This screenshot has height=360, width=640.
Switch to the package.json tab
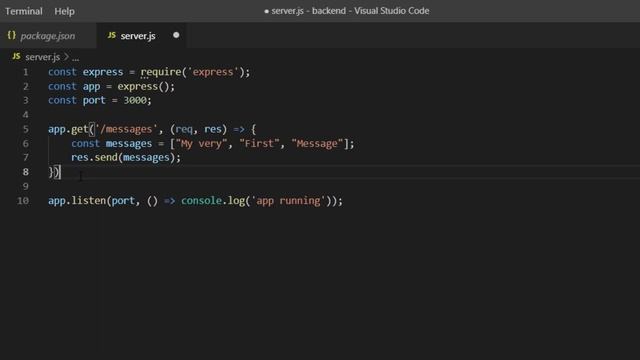point(48,36)
